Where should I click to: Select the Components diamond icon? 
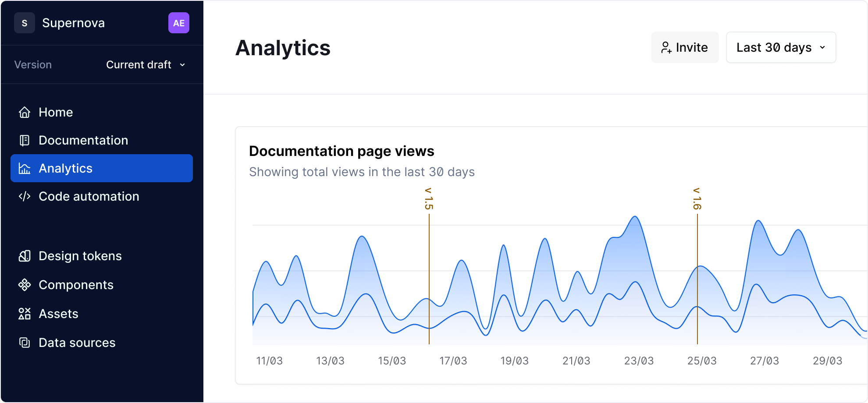point(25,285)
